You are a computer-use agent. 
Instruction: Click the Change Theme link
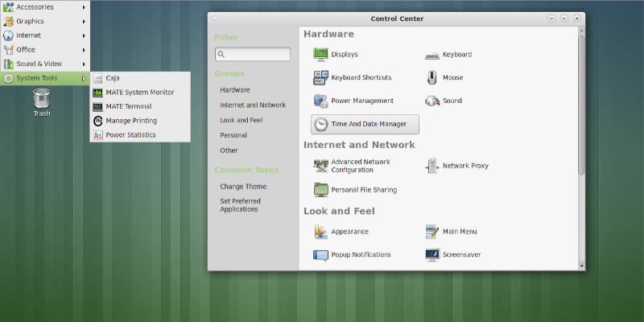[x=243, y=187]
